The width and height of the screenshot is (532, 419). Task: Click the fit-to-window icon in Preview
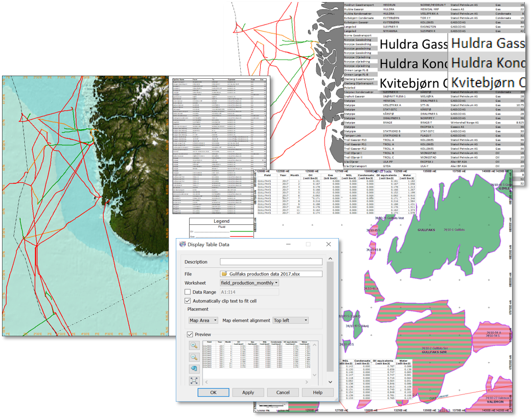[x=194, y=381]
